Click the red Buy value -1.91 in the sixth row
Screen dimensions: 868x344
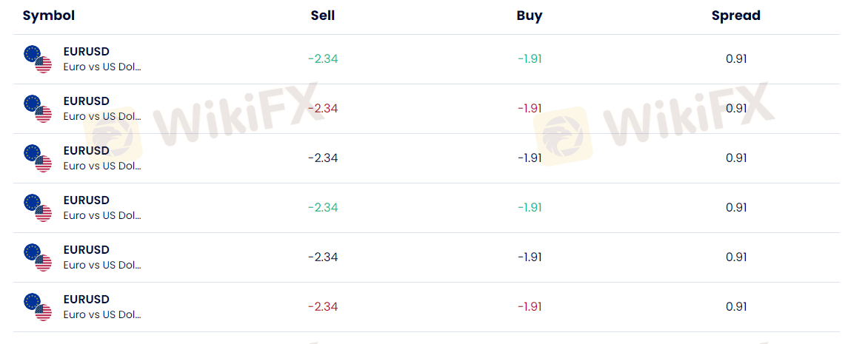(530, 307)
